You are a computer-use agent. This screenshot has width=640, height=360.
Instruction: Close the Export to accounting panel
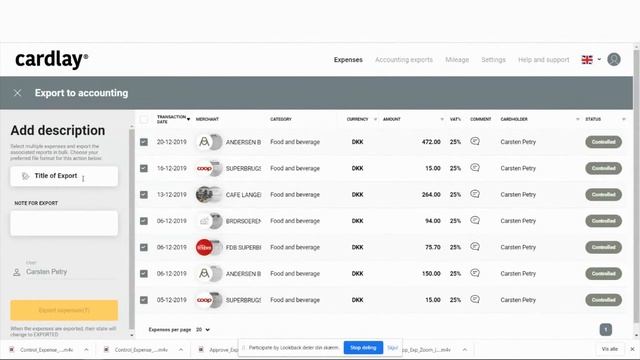(x=17, y=93)
